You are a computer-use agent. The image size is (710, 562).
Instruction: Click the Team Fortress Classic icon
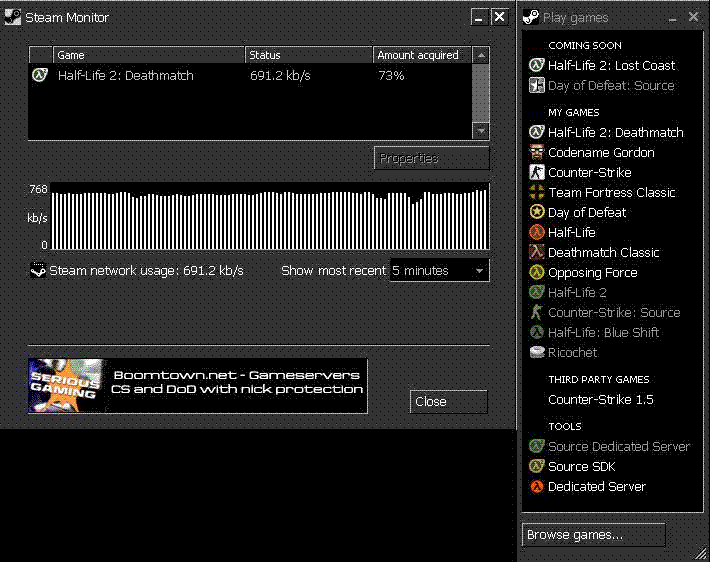point(537,192)
